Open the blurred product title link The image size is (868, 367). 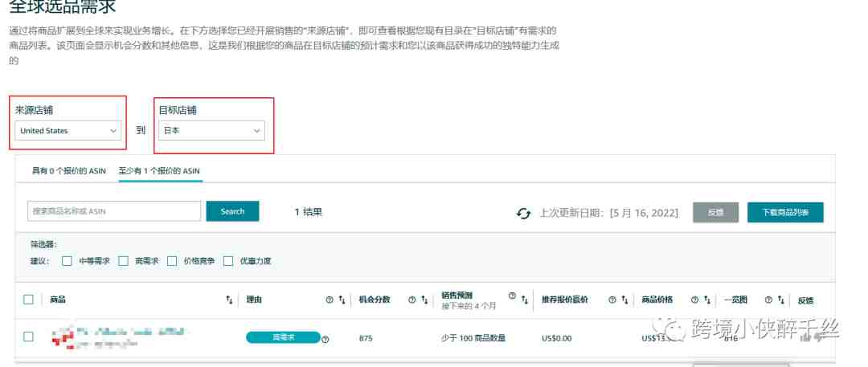pyautogui.click(x=131, y=332)
